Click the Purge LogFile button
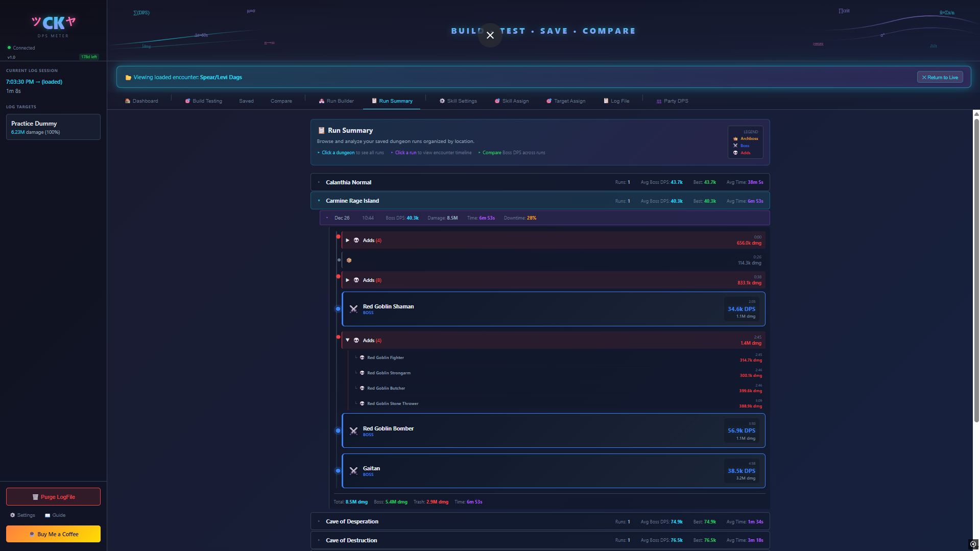980x551 pixels. [53, 497]
